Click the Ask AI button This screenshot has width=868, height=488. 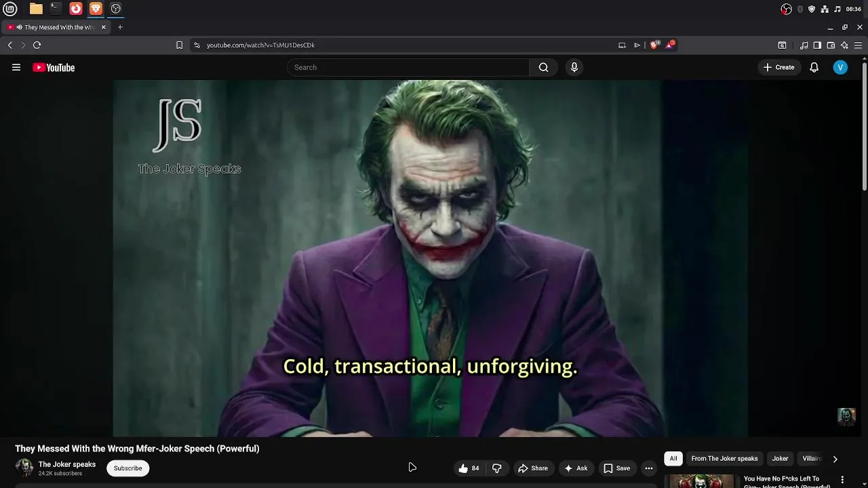click(576, 468)
